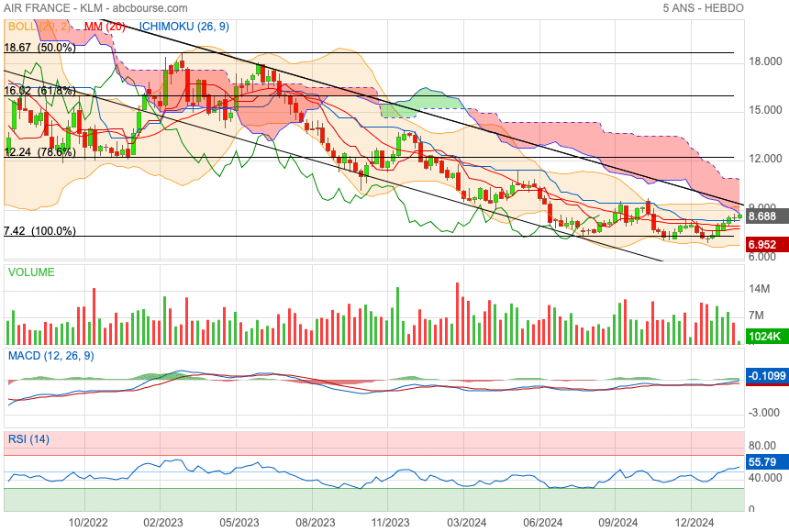
Task: Click the 18.67 (50.0%) Fibonacci level label
Action: pos(39,47)
